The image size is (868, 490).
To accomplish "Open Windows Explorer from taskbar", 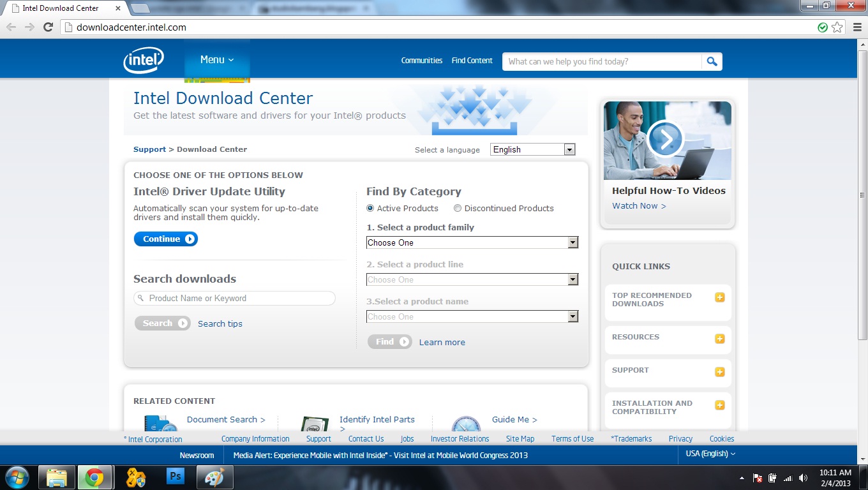I will click(x=57, y=477).
